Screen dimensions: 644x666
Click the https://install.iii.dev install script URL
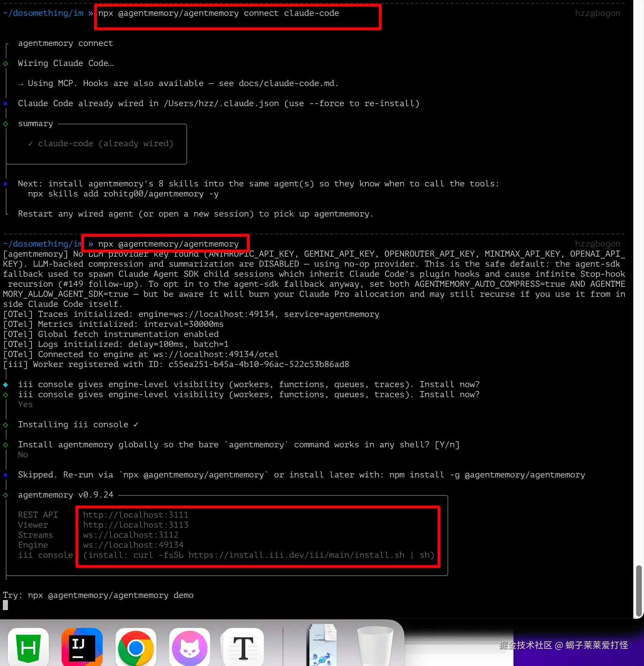(x=297, y=555)
